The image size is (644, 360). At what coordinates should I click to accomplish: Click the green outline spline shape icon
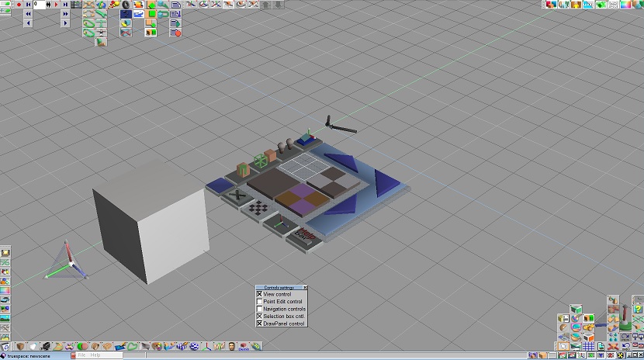tap(132, 347)
